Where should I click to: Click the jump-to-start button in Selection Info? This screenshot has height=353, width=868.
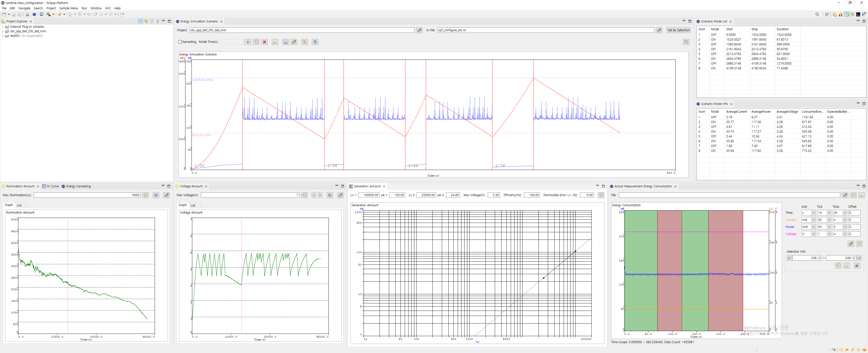789,258
